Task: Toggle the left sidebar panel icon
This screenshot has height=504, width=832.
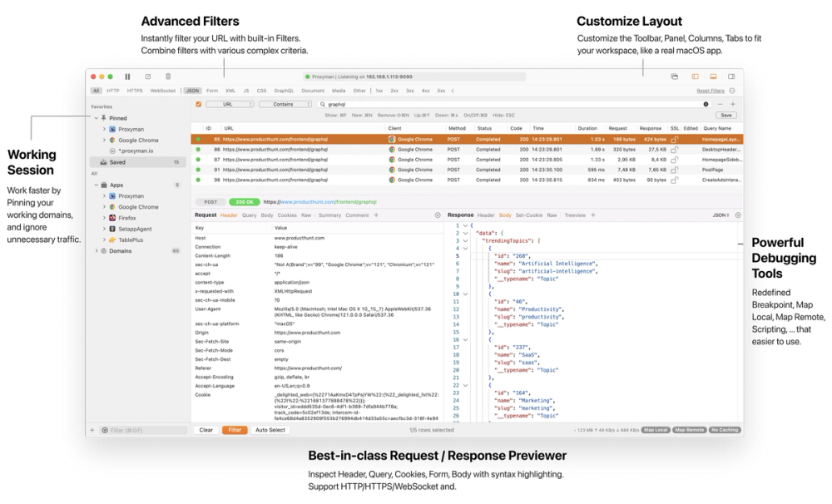Action: click(x=695, y=77)
